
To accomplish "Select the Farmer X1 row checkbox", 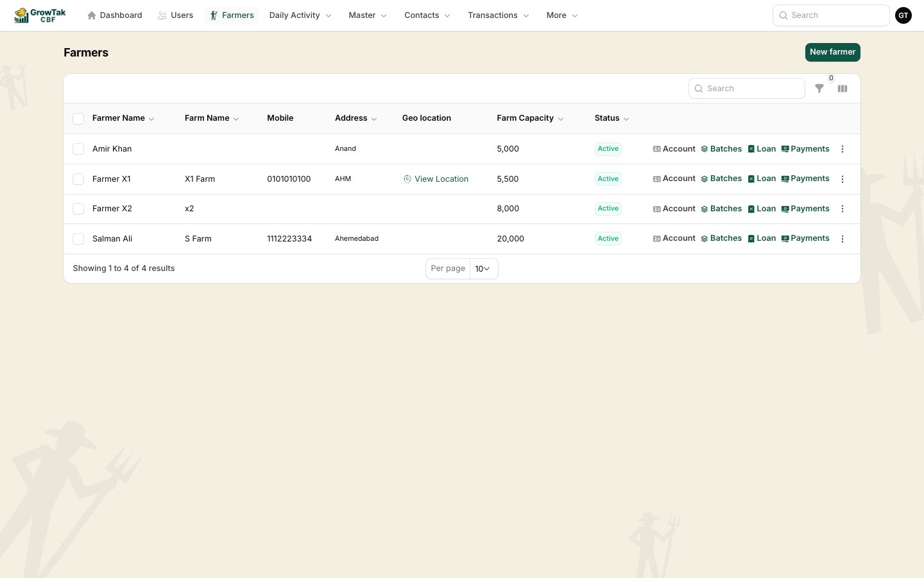I will pyautogui.click(x=78, y=179).
